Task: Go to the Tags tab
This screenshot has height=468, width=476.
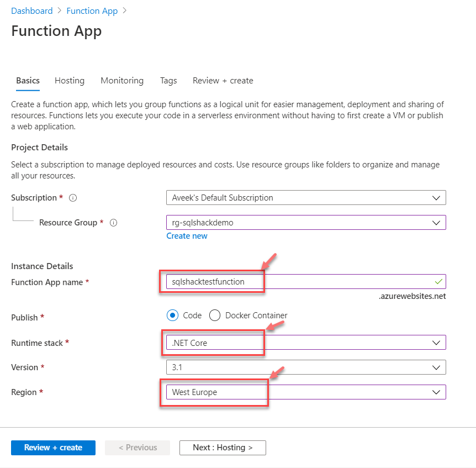Action: (168, 81)
